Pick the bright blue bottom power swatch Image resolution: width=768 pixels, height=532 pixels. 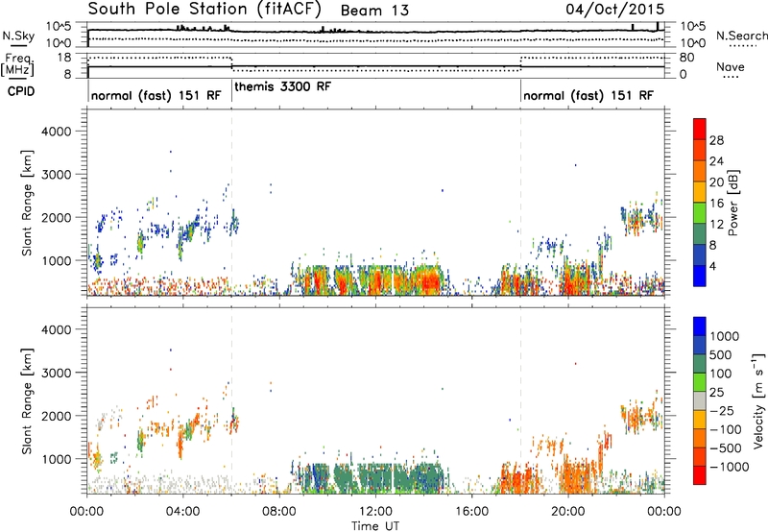[x=700, y=276]
